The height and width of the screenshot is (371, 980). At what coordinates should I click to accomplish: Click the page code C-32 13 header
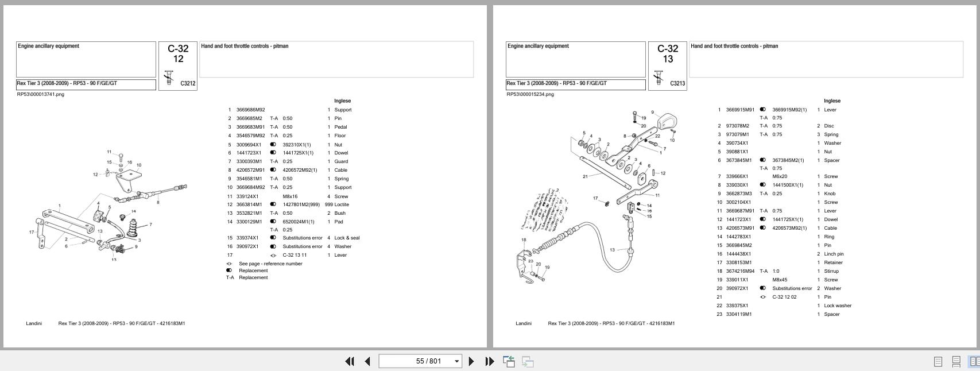(x=668, y=53)
